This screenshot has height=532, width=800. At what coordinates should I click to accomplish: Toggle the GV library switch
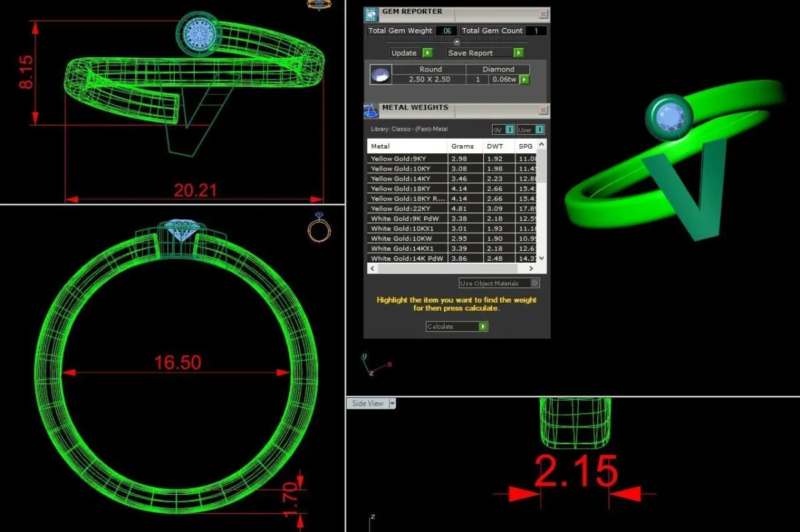(503, 129)
